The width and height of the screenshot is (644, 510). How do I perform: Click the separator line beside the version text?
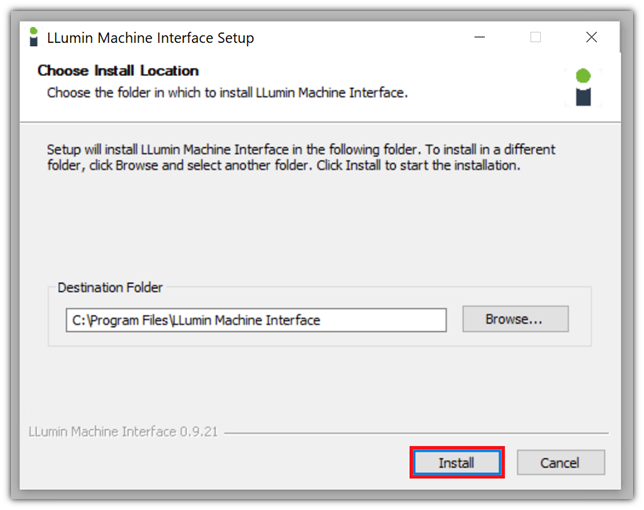coord(410,433)
